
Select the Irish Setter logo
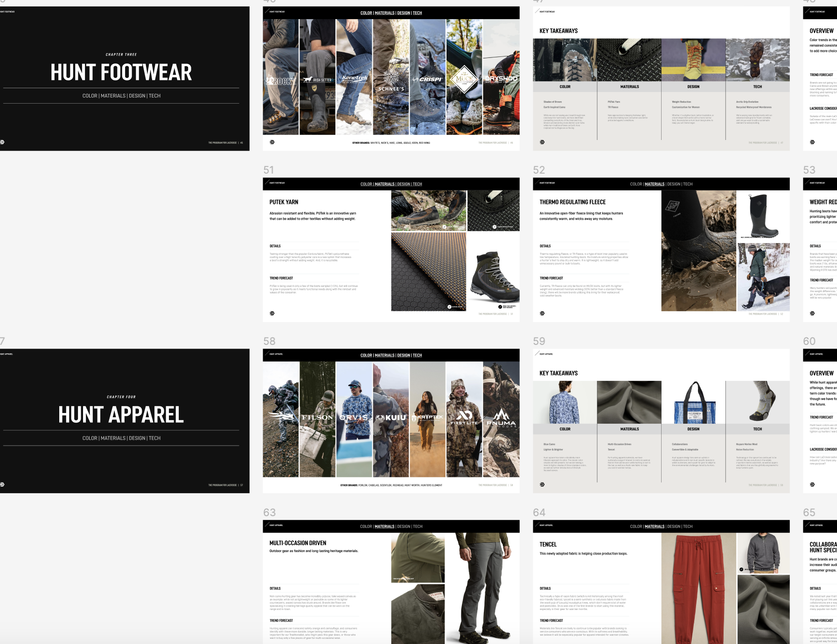[x=317, y=80]
